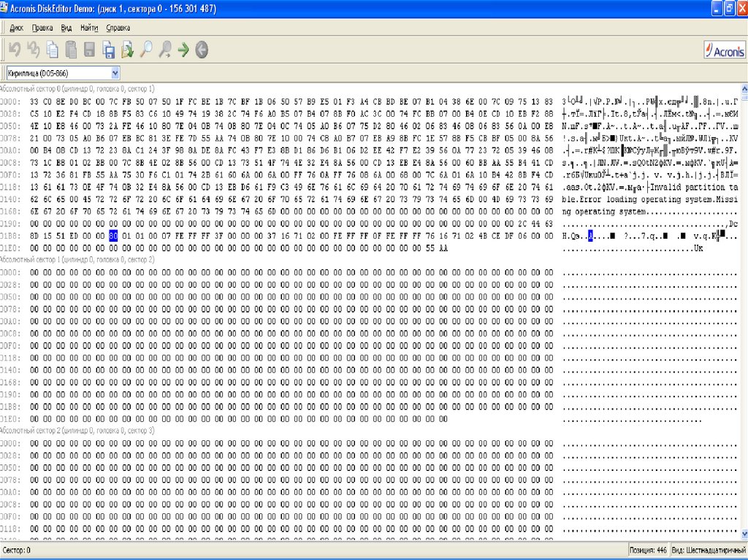Click byte 2C in sector 0 row 0190
748x560 pixels.
[522, 223]
